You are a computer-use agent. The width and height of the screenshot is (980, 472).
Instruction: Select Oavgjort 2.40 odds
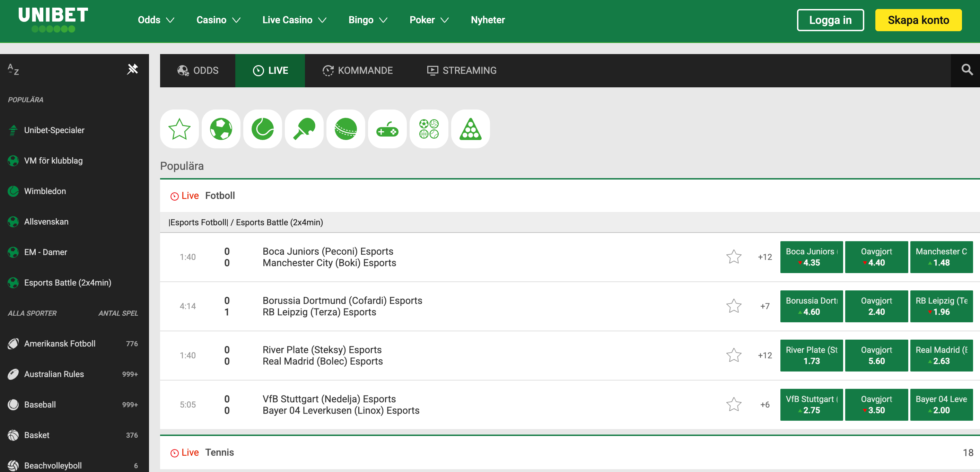click(x=876, y=306)
